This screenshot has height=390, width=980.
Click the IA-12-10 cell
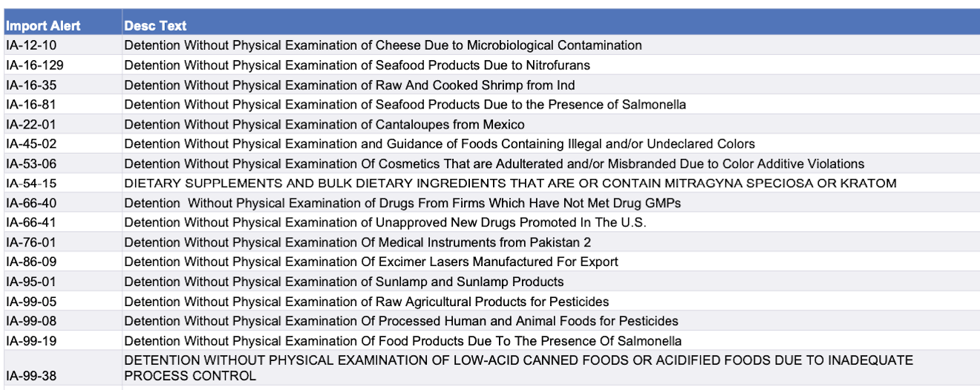point(62,45)
